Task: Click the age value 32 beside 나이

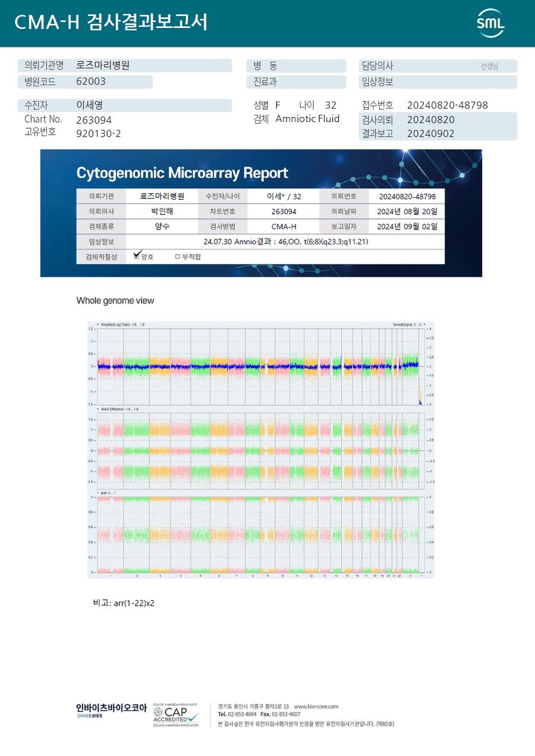Action: (331, 105)
